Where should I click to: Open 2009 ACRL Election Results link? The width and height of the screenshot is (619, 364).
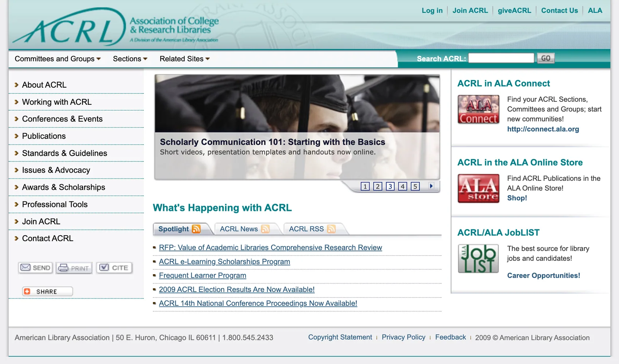[237, 289]
